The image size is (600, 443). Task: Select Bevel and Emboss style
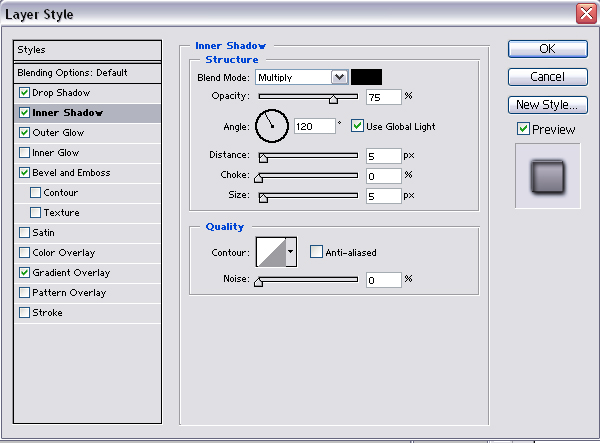point(71,173)
